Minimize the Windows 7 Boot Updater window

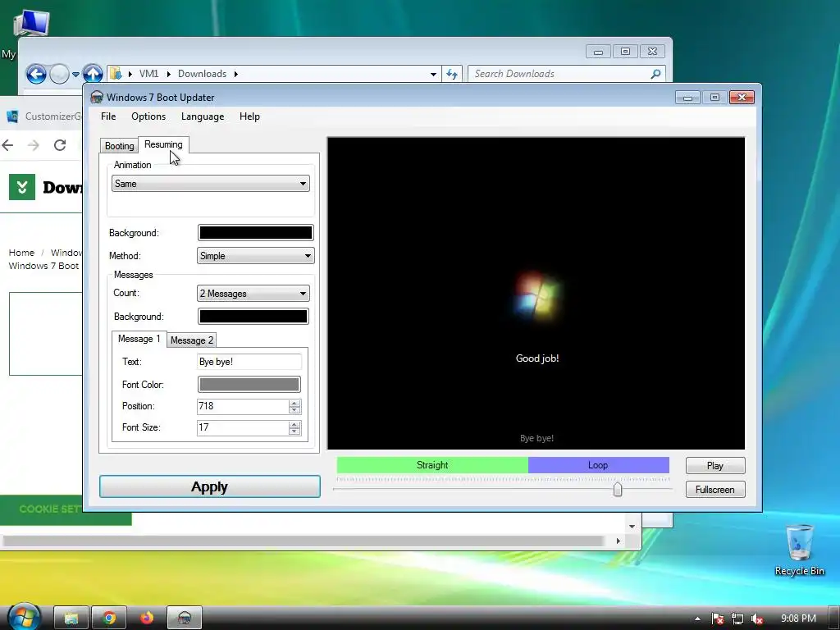point(688,97)
